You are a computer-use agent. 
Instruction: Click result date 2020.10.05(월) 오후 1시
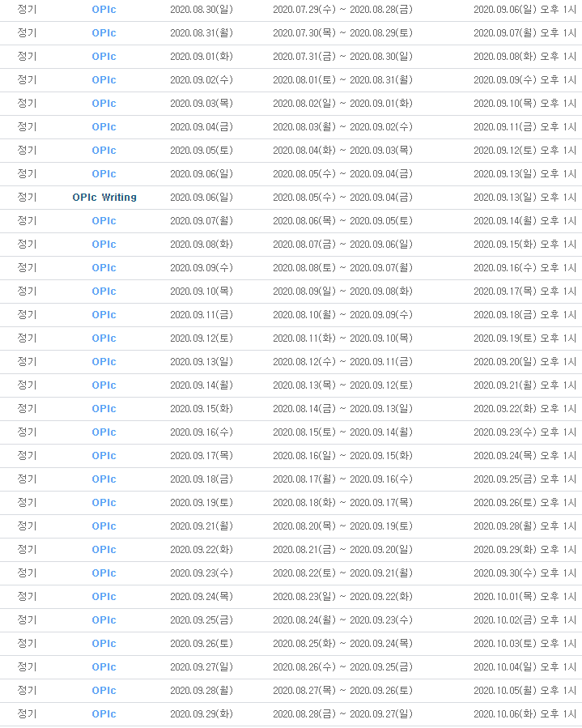(x=525, y=691)
